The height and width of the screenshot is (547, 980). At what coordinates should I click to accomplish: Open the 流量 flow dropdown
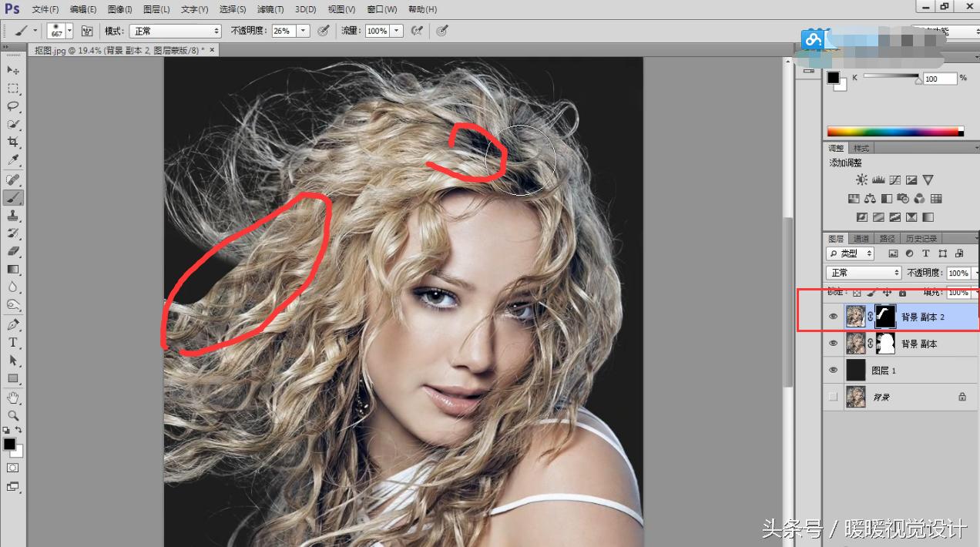click(x=397, y=31)
